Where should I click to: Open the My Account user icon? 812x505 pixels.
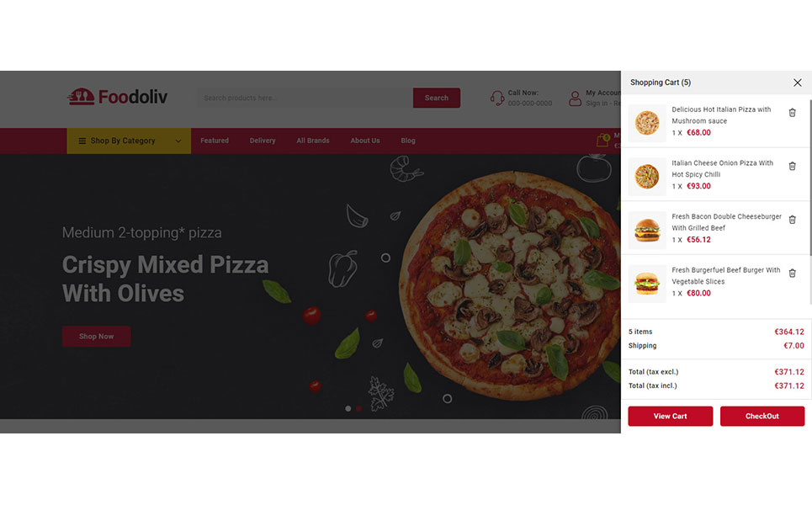(x=575, y=98)
